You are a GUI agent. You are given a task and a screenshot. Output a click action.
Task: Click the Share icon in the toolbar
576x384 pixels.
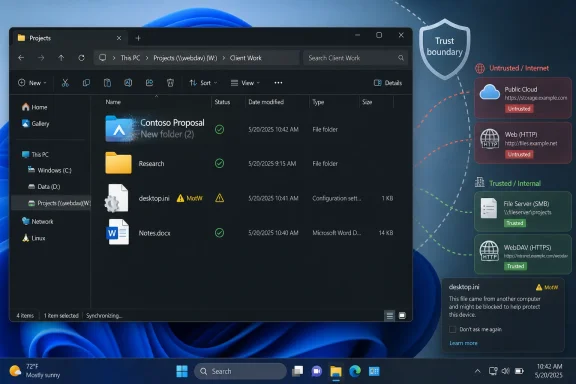pyautogui.click(x=149, y=83)
